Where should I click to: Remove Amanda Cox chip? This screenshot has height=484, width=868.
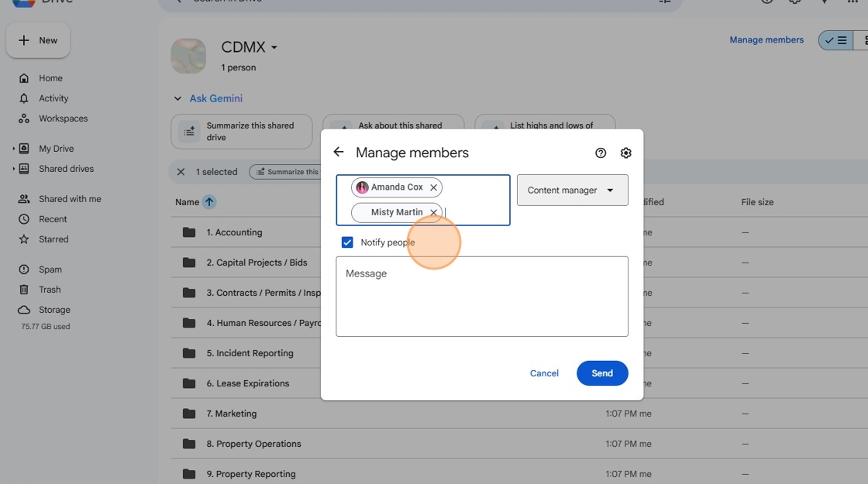pyautogui.click(x=433, y=187)
